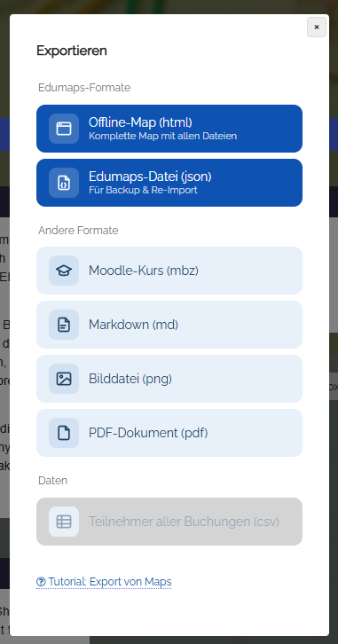Click the Daten section label
338x644 pixels.
(x=52, y=481)
